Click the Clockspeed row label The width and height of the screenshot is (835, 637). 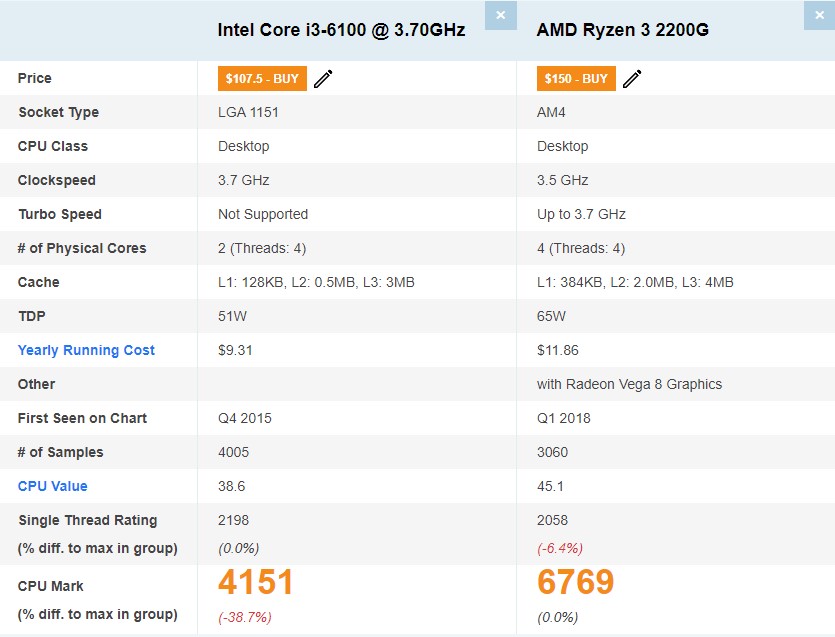click(x=56, y=180)
